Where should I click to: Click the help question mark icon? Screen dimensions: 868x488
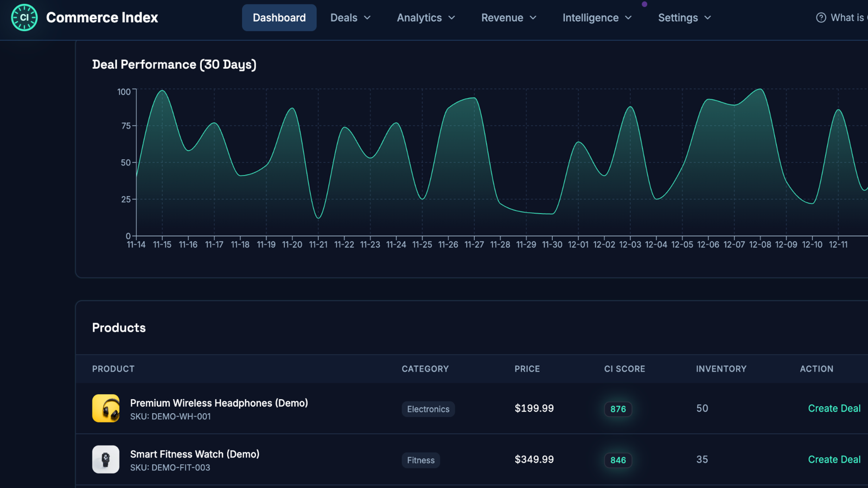821,18
